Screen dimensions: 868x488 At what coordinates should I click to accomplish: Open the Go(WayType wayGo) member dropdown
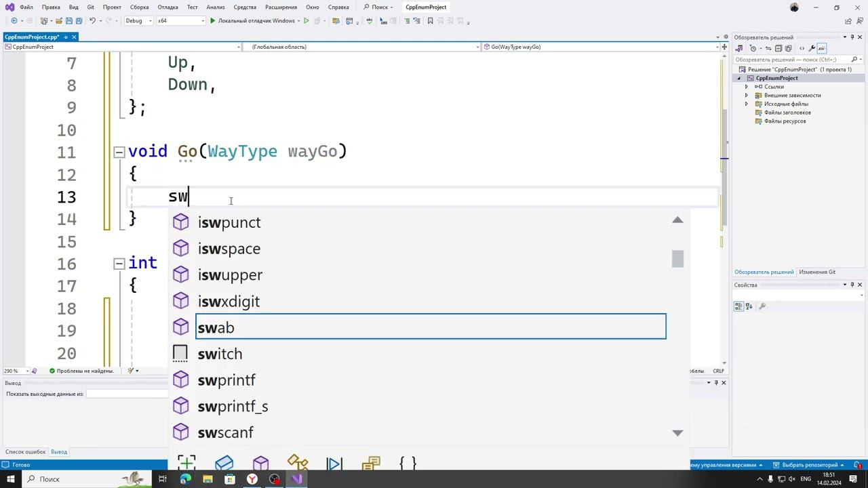(601, 47)
